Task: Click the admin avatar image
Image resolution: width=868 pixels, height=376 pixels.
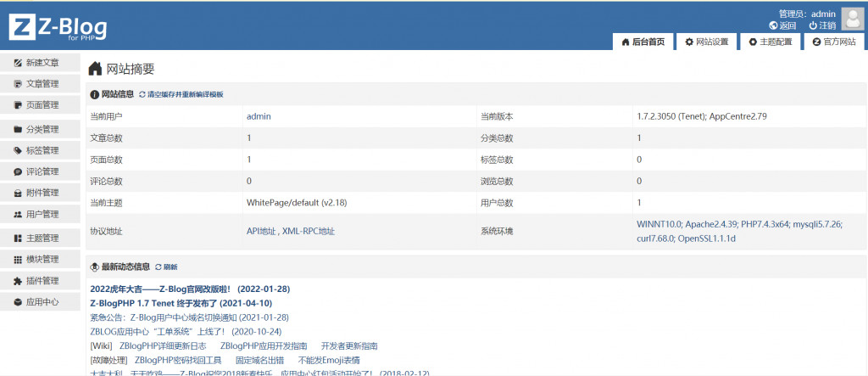Action: pos(853,19)
